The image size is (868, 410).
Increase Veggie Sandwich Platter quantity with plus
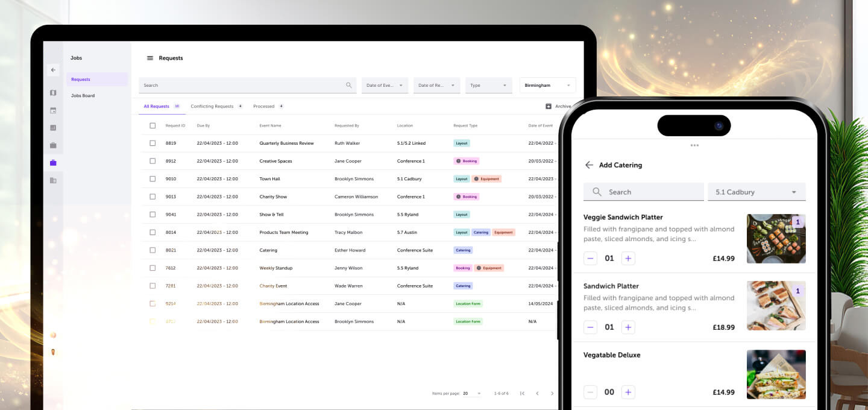[628, 259]
